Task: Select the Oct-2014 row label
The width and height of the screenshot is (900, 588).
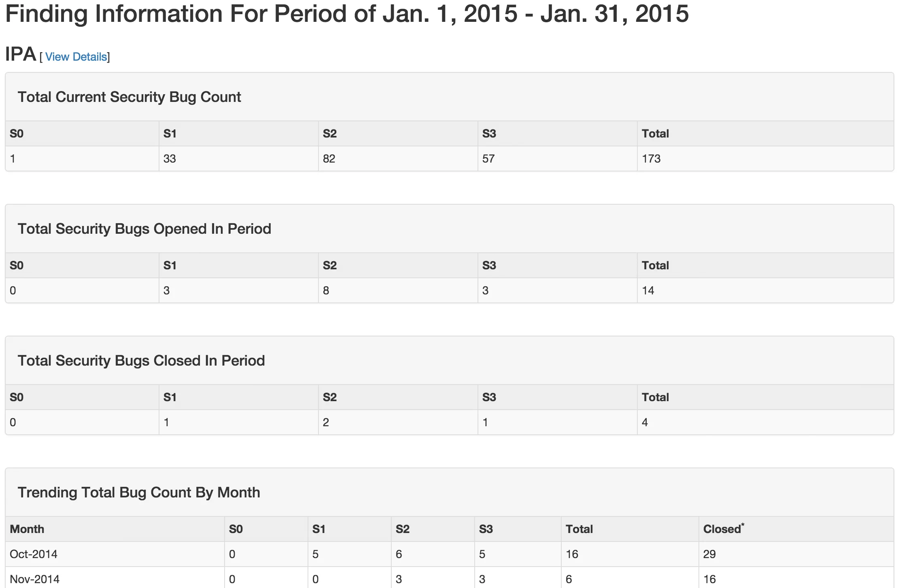Action: click(x=33, y=554)
